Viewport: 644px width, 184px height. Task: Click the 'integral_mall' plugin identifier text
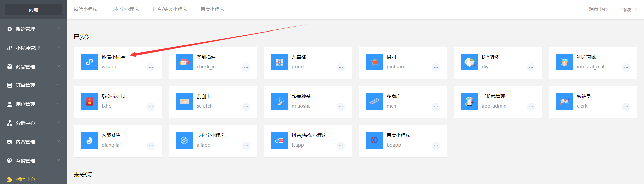(591, 67)
